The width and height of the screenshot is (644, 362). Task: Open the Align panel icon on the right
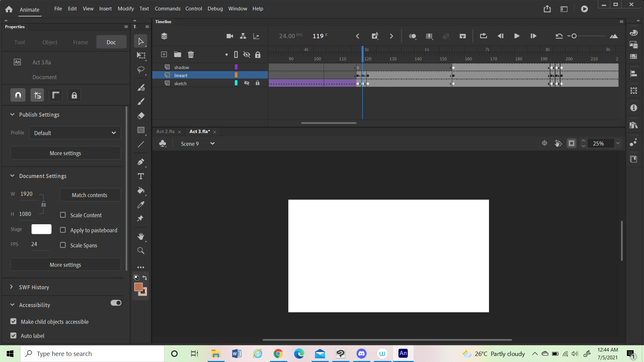click(x=634, y=73)
